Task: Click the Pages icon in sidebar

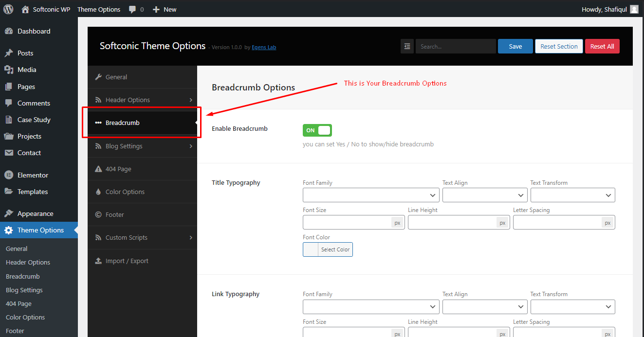Action: [x=9, y=87]
